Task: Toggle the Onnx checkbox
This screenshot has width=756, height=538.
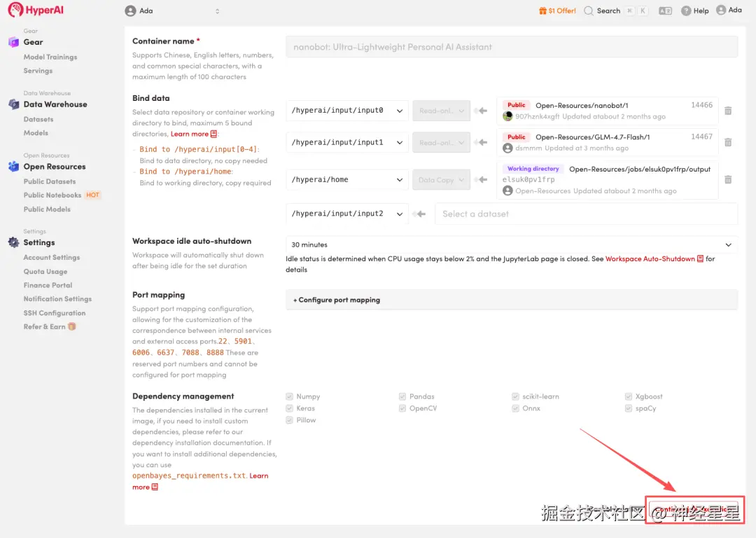Action: [x=515, y=408]
